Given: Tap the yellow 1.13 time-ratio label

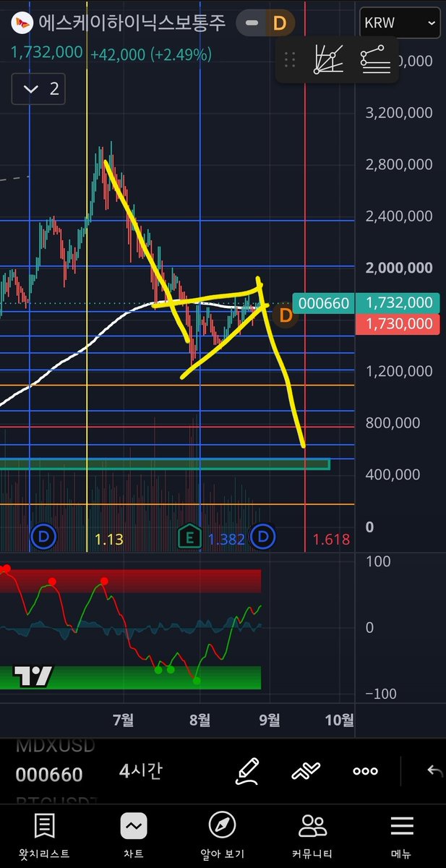Looking at the screenshot, I should click(x=109, y=539).
